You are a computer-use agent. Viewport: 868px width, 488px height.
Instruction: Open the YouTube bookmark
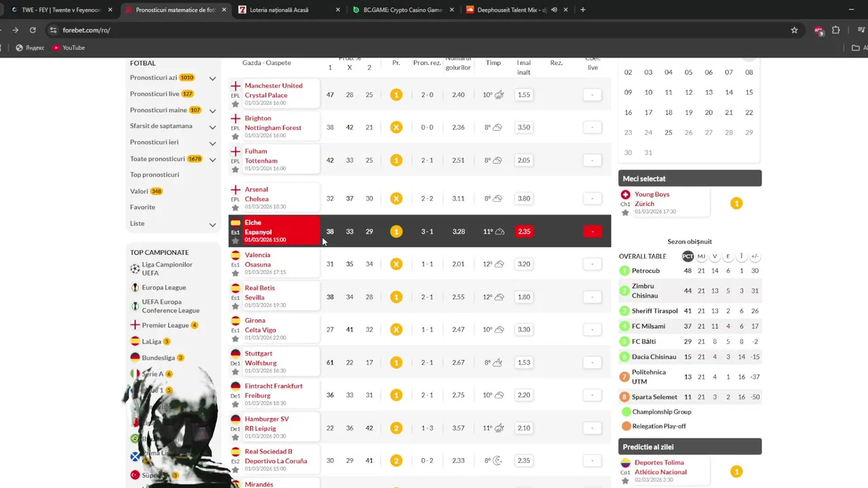(x=68, y=47)
